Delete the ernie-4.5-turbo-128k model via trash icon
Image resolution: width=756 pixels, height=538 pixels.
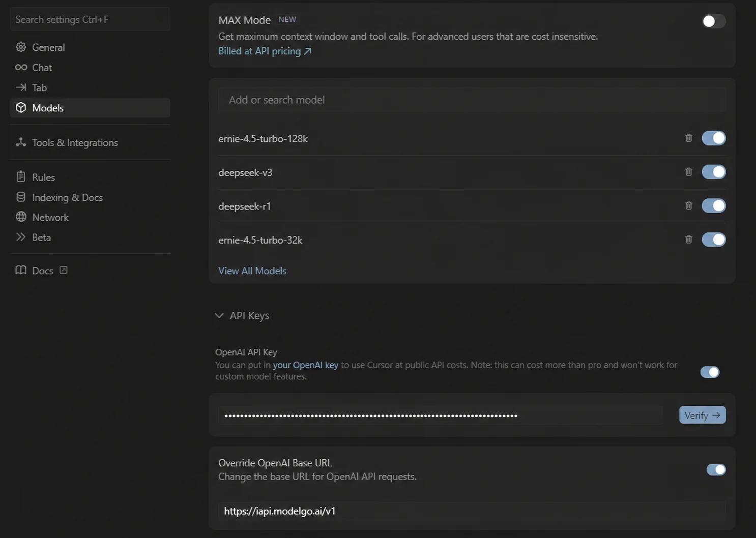click(688, 138)
